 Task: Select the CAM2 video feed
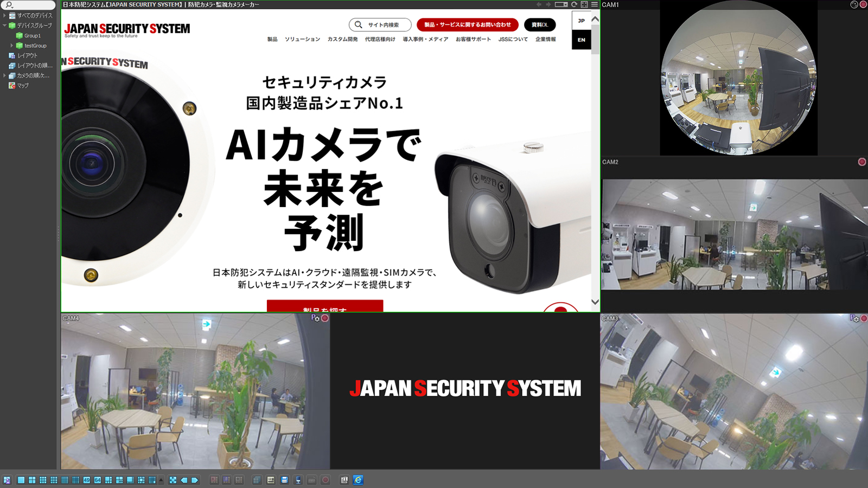pyautogui.click(x=735, y=234)
